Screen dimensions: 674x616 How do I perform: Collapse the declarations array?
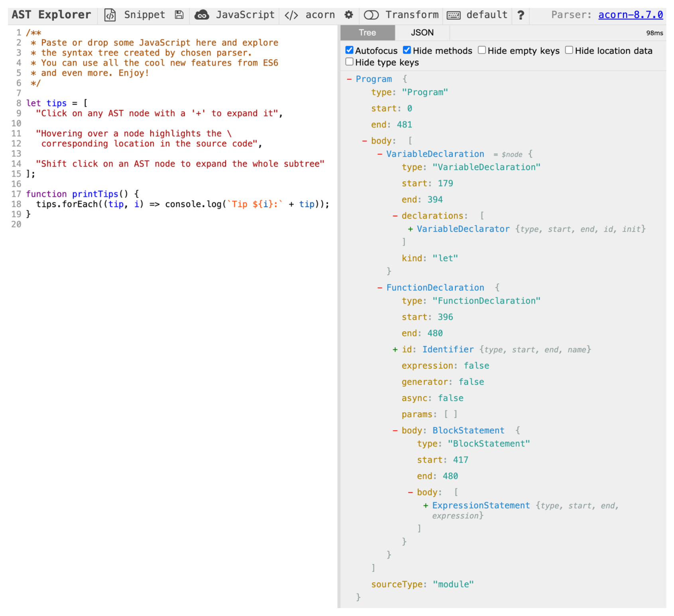[395, 216]
